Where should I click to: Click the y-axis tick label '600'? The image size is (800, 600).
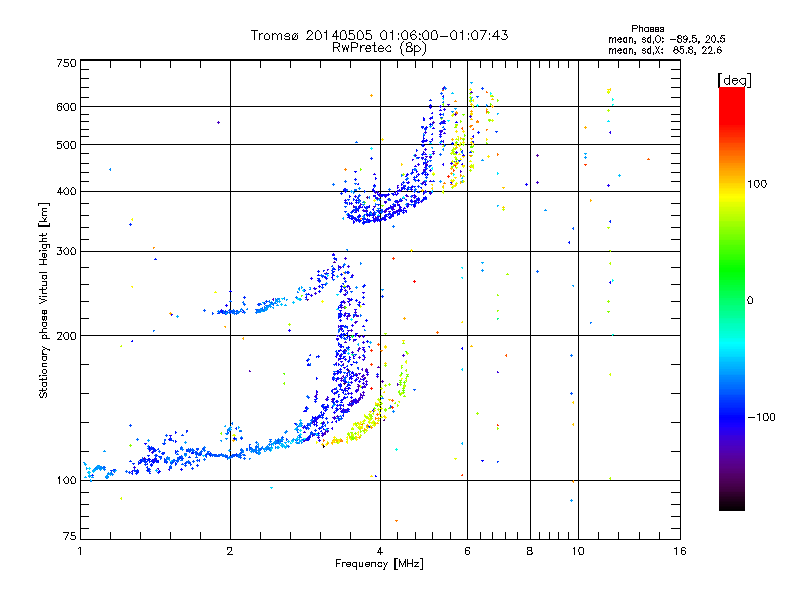(67, 107)
